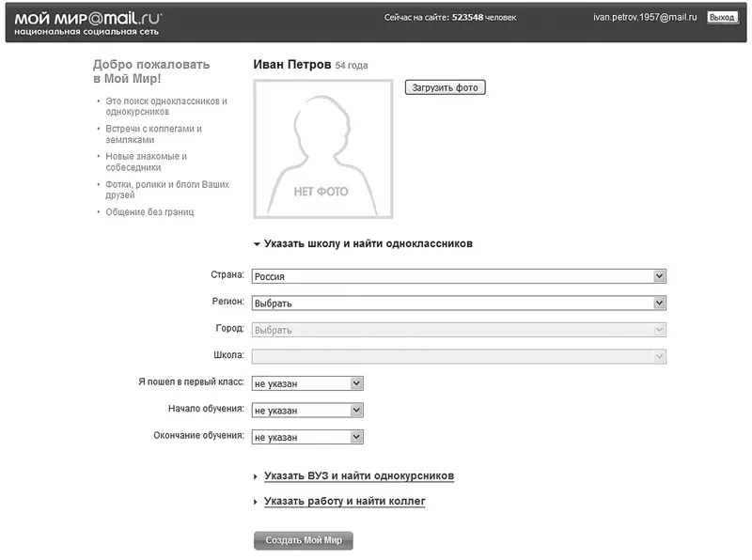Click the Выход logout button
Viewport: 752px width, 560px height.
coord(722,18)
